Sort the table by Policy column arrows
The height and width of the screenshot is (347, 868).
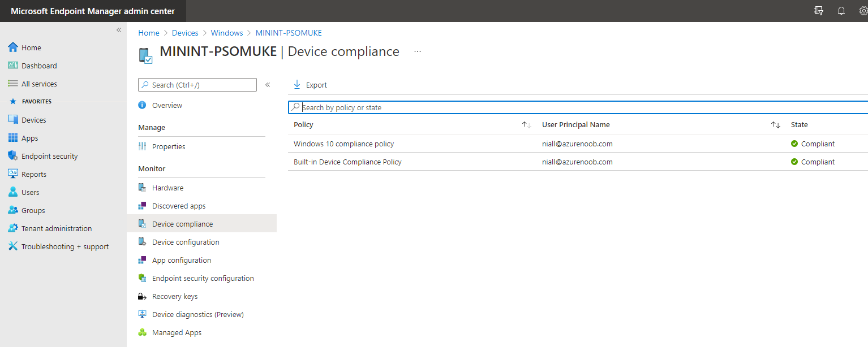tap(526, 125)
